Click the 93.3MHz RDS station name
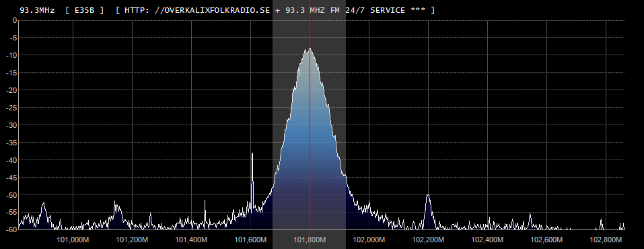 pyautogui.click(x=37, y=10)
